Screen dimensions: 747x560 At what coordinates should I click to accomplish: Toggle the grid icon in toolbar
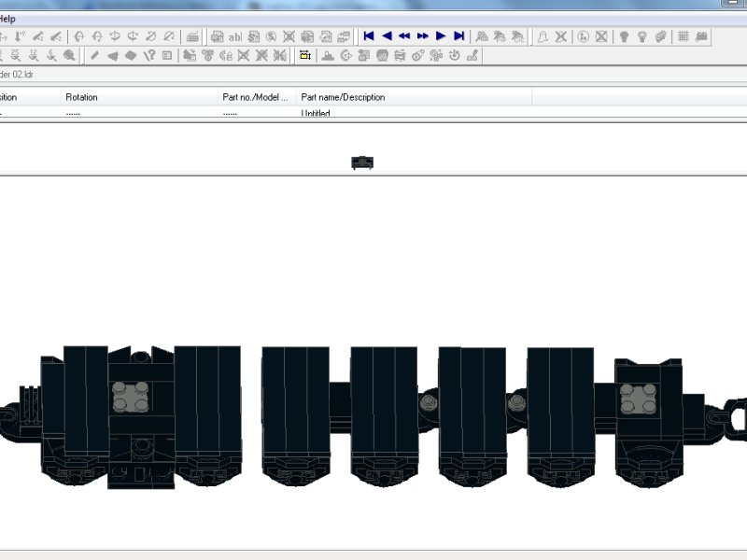pyautogui.click(x=684, y=36)
